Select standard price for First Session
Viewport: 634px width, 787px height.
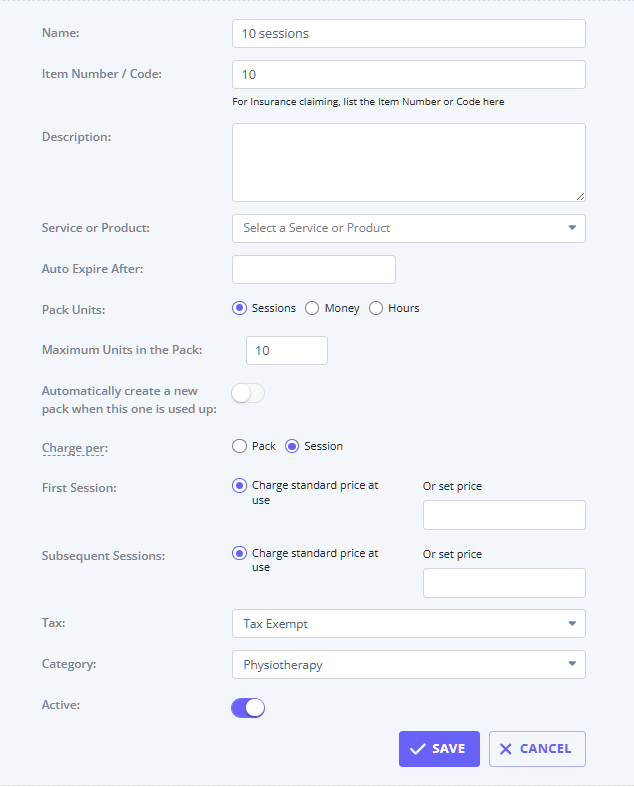[x=239, y=486]
